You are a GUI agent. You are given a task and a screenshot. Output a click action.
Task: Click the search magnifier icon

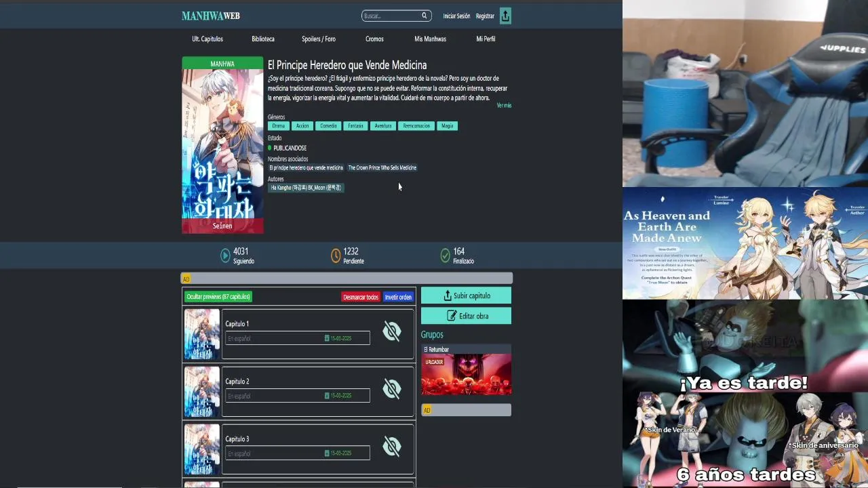[425, 16]
